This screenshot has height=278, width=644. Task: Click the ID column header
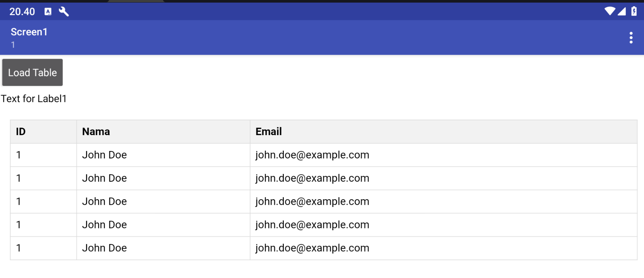21,132
